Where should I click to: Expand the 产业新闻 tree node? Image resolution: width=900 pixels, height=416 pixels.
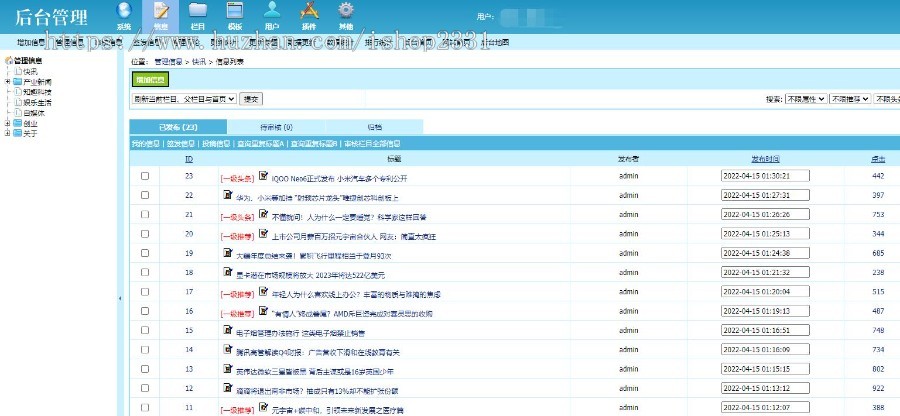tap(7, 81)
